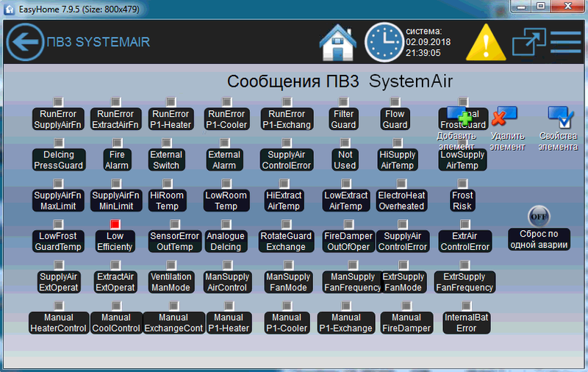Viewport: 588px width, 372px height.
Task: Open the element properties icon
Action: (561, 115)
